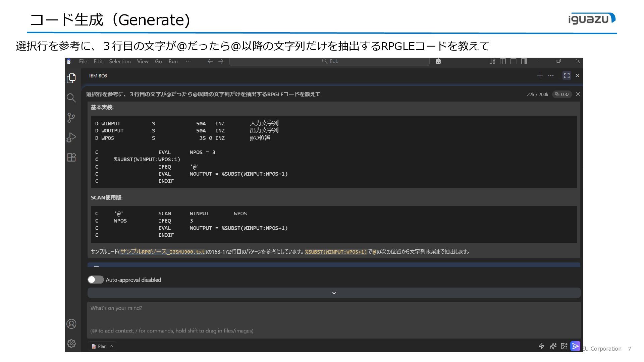Toggle the bottom panel layout icon
This screenshot has width=644, height=362.
tap(514, 61)
